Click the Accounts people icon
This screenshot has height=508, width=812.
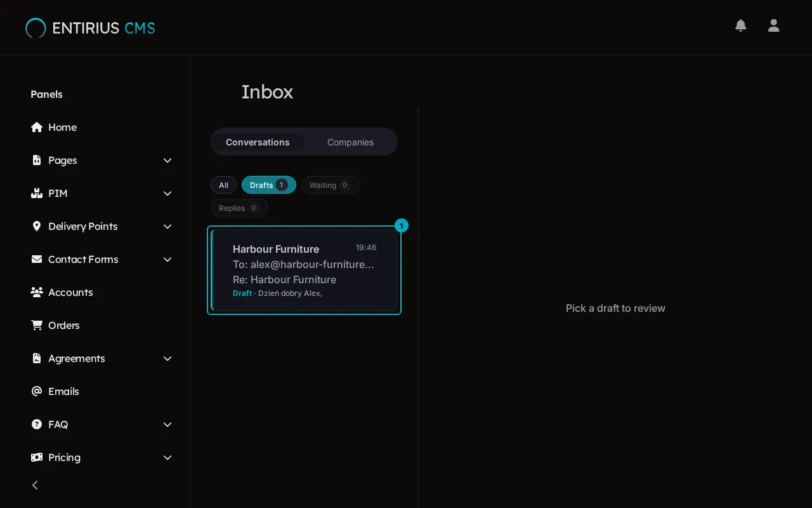tap(37, 292)
